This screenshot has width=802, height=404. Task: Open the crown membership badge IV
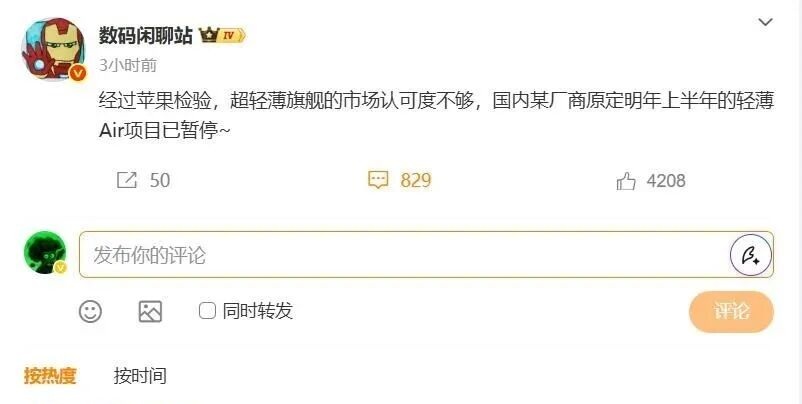(222, 35)
